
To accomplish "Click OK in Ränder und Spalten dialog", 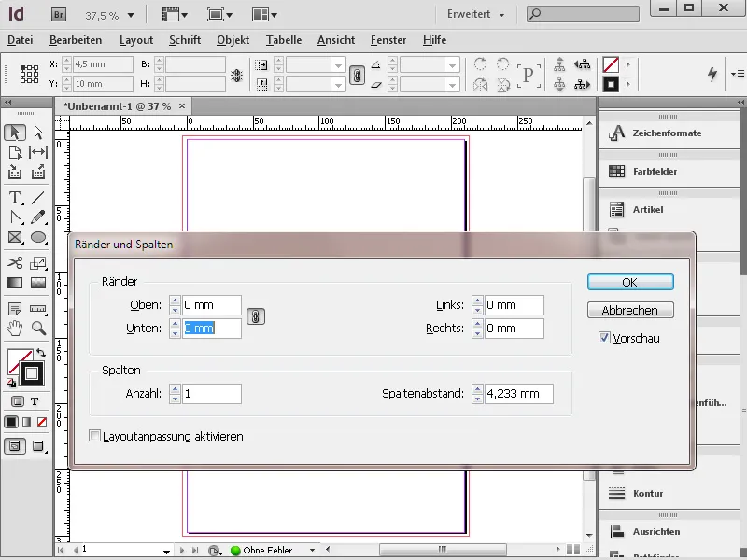I will pyautogui.click(x=630, y=282).
